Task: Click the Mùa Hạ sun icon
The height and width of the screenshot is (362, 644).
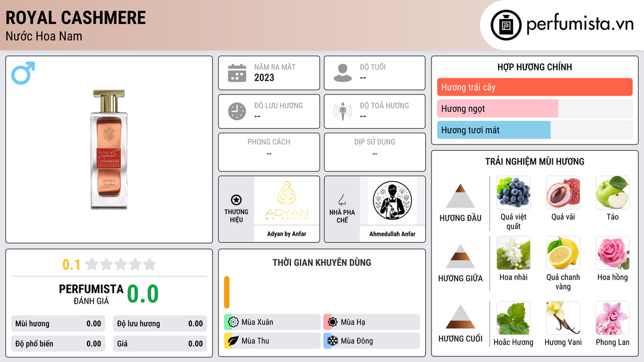Action: [x=333, y=322]
